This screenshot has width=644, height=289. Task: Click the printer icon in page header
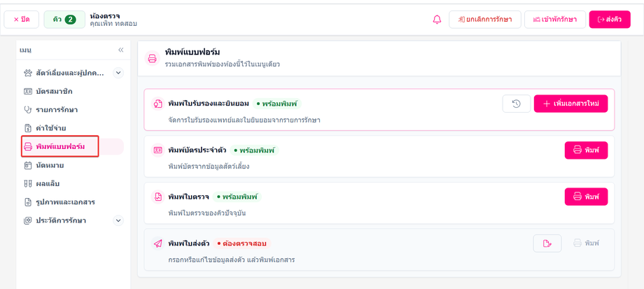pos(153,58)
